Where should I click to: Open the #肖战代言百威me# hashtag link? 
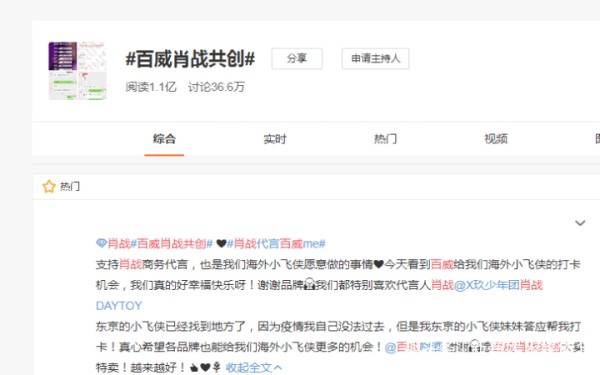click(x=276, y=244)
